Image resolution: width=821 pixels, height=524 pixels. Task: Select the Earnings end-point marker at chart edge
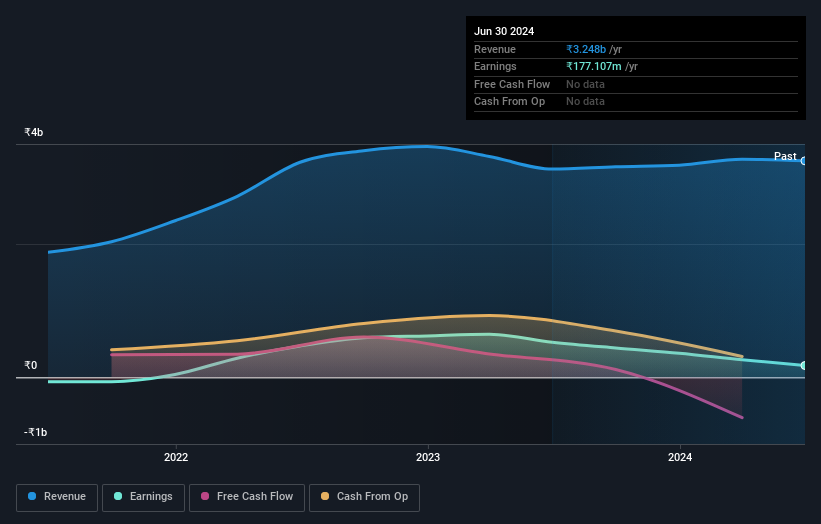tap(804, 365)
